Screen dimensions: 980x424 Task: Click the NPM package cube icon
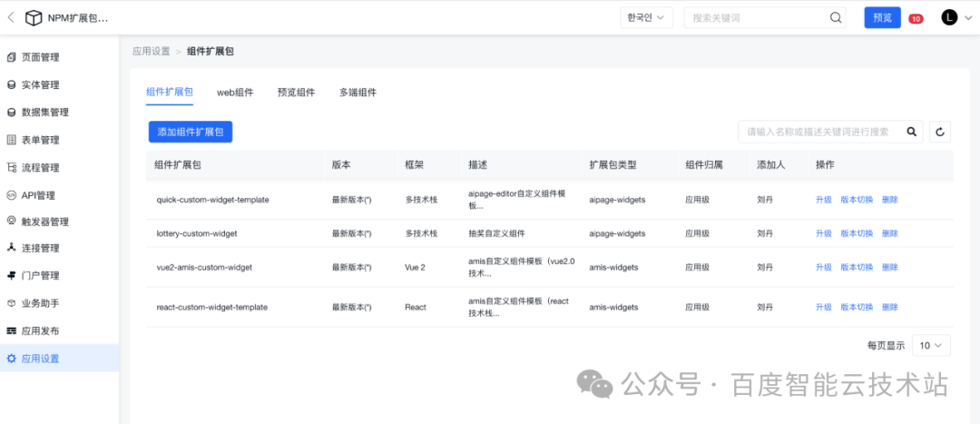(34, 18)
